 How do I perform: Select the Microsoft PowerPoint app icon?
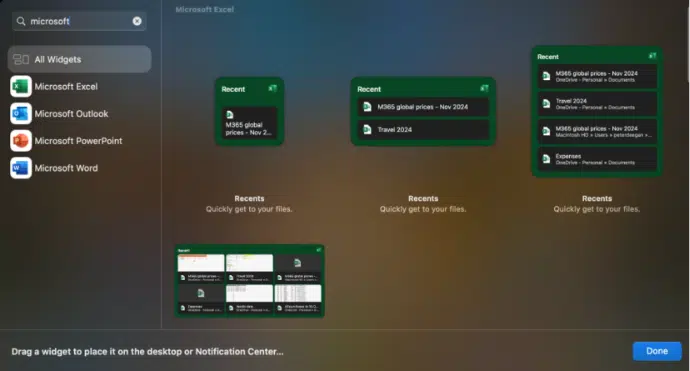click(21, 141)
